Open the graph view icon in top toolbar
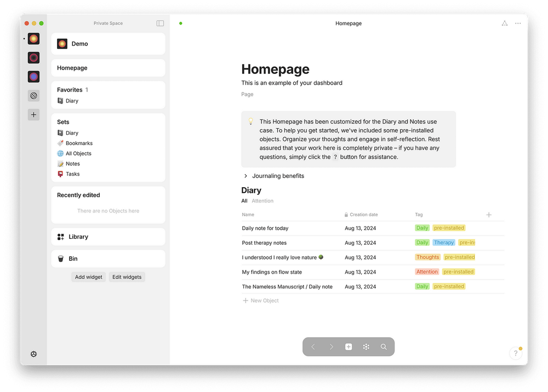The height and width of the screenshot is (392, 548). click(x=504, y=23)
